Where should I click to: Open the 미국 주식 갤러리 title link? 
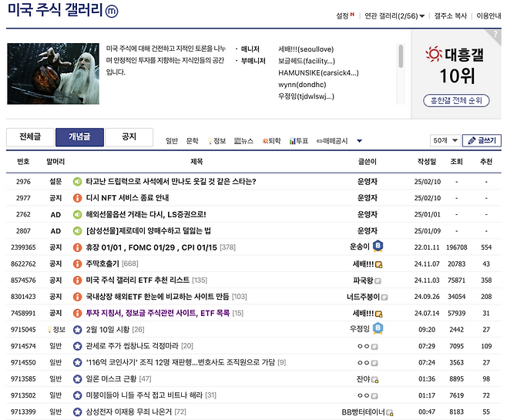click(55, 10)
